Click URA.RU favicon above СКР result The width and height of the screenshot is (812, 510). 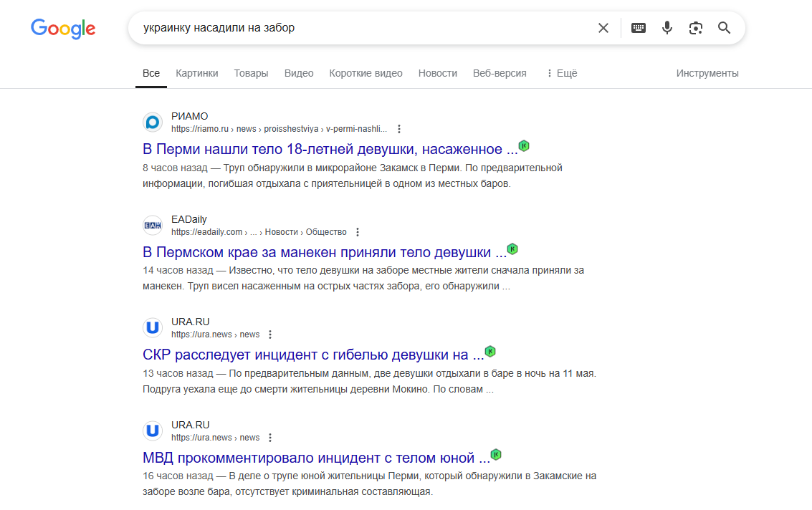point(153,328)
